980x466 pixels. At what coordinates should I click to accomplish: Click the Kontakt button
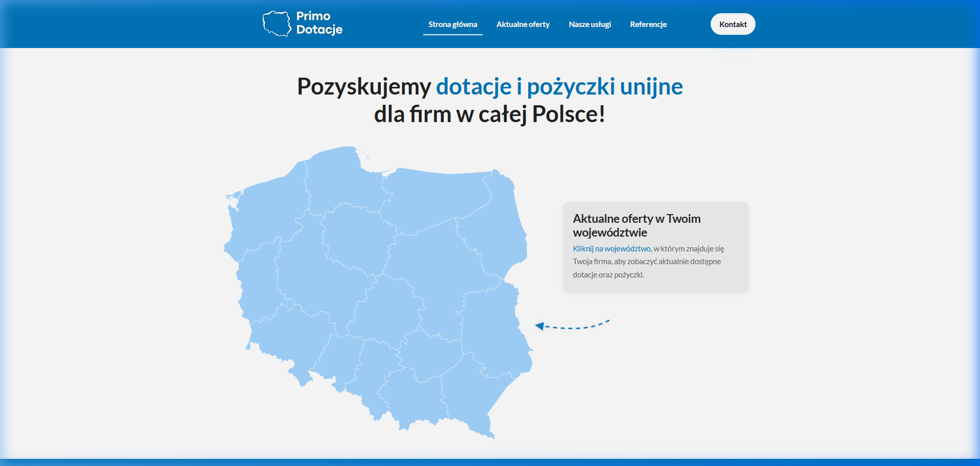point(732,24)
